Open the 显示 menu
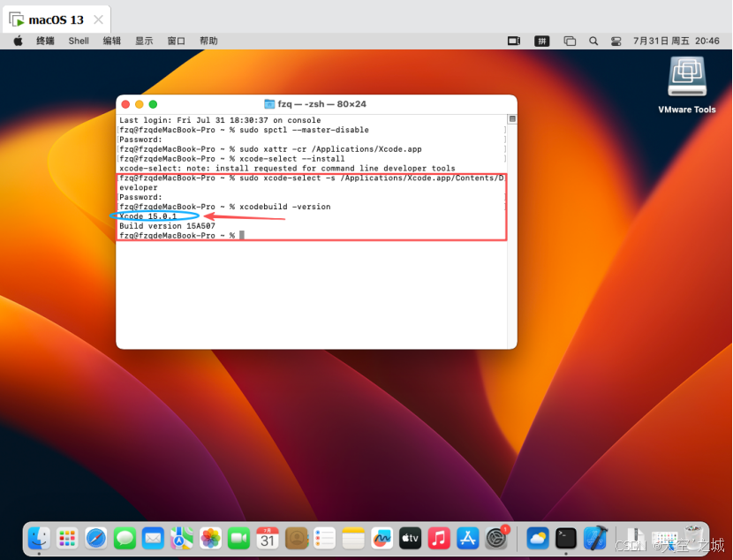This screenshot has height=560, width=733. pos(144,42)
